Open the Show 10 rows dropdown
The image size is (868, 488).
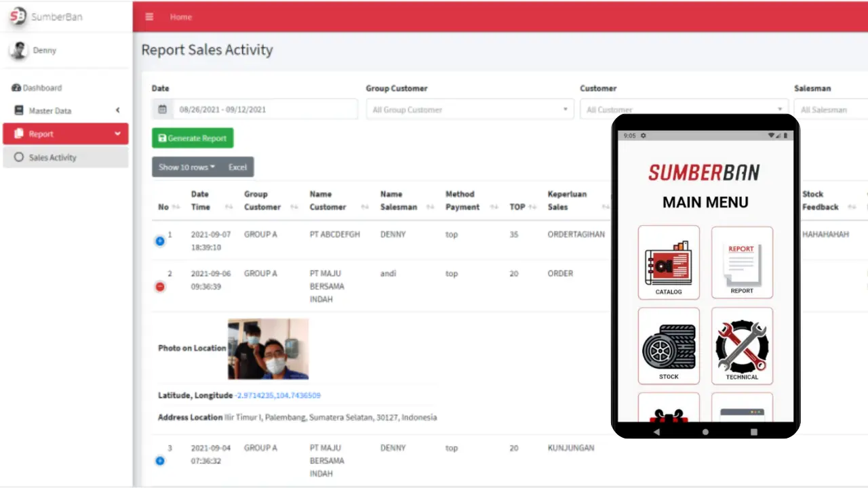pyautogui.click(x=186, y=167)
